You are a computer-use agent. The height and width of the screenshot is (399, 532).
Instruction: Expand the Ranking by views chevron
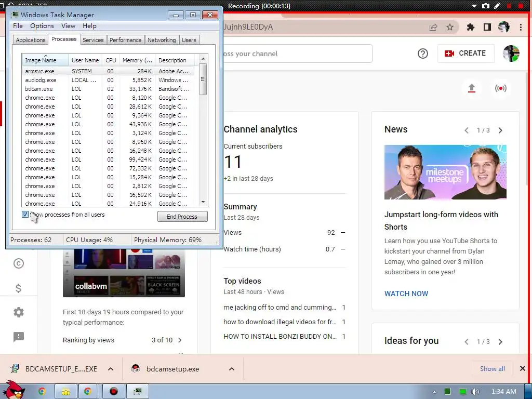tap(180, 340)
